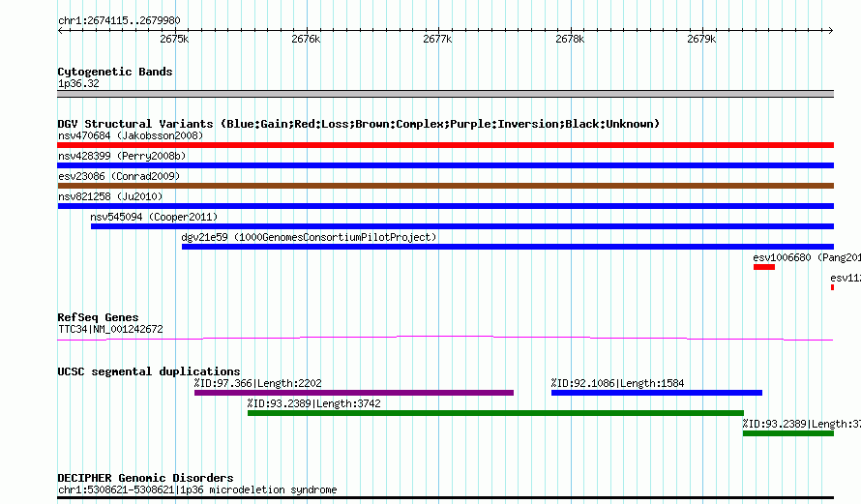Click the 2677k ruler mark
Image resolution: width=861 pixels, height=504 pixels.
pos(437,39)
